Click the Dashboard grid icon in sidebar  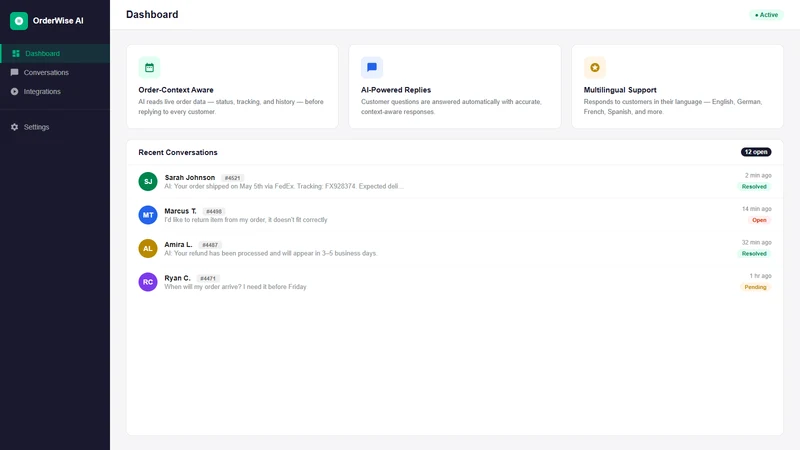(16, 54)
